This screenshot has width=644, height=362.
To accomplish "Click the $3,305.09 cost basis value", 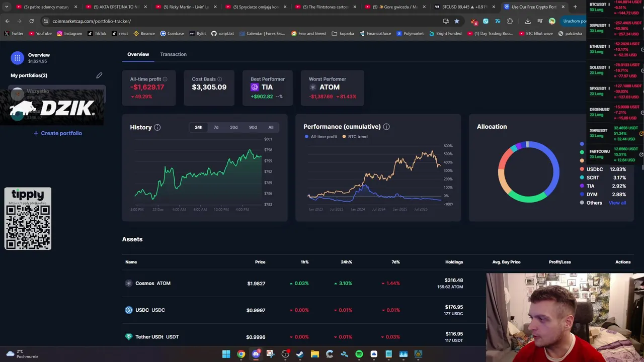I will [x=209, y=87].
